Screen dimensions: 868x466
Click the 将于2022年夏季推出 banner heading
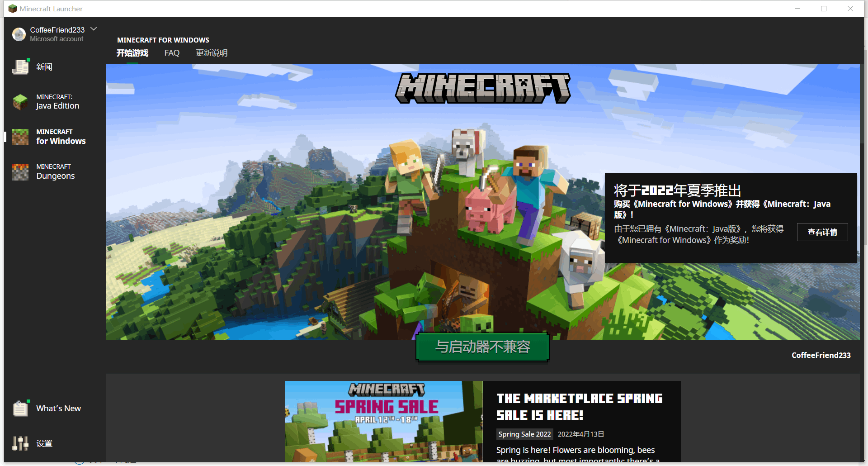pos(677,190)
